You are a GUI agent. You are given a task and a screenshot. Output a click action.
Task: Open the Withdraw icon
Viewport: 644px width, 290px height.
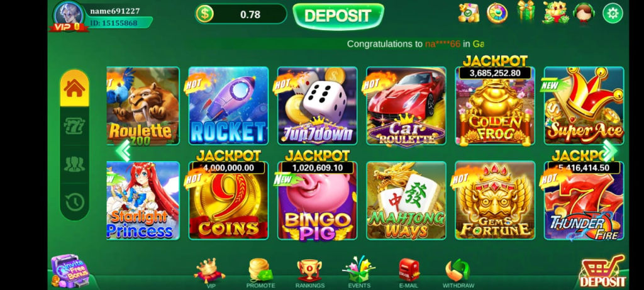[458, 270]
